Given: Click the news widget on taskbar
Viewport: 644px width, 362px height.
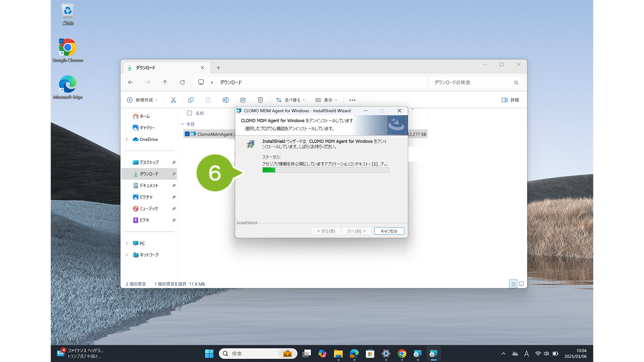Looking at the screenshot, I should pos(81,354).
